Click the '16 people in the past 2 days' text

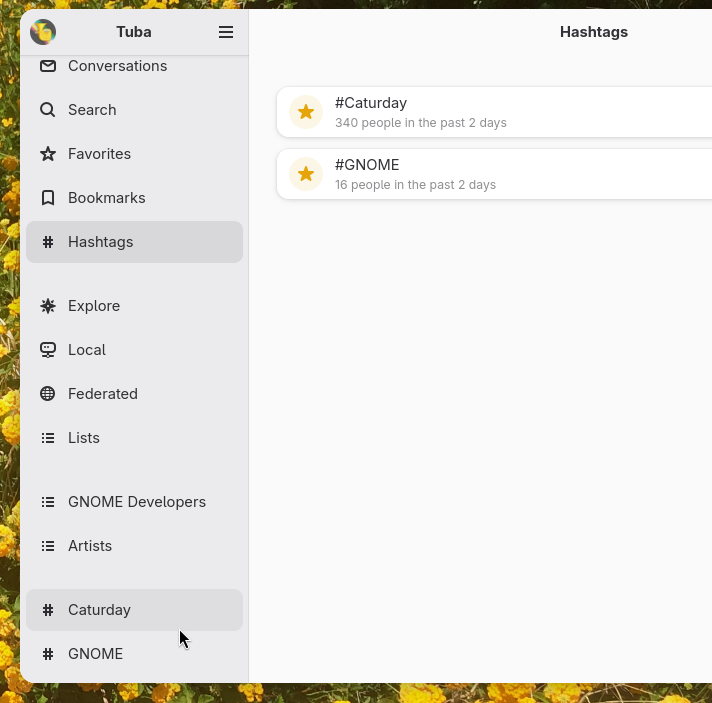pos(415,185)
